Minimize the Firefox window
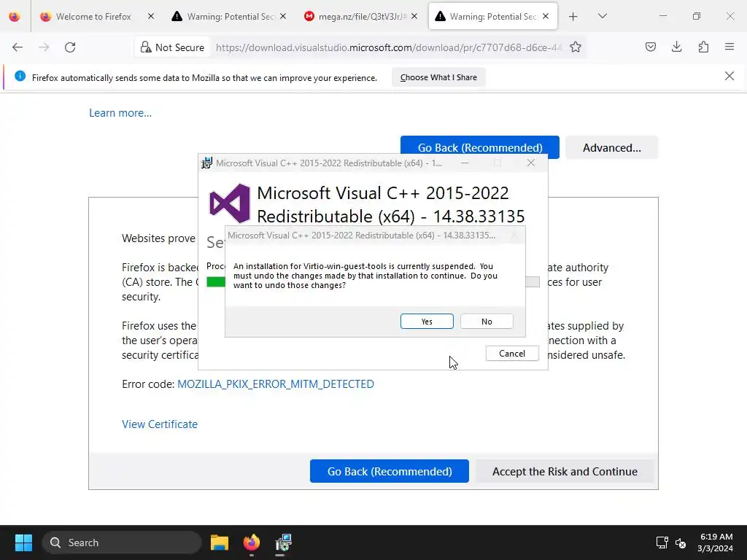Viewport: 747px width, 560px height. click(662, 16)
